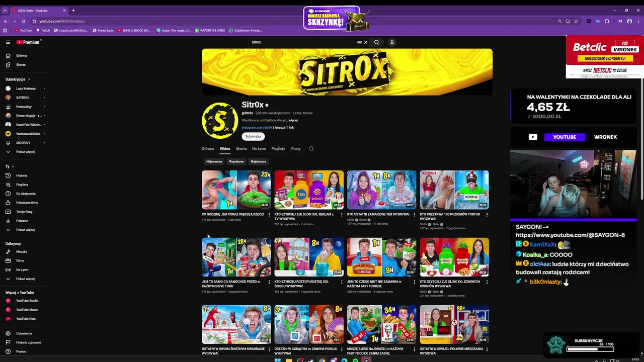Open the Chrome three-dot menu
This screenshot has height=362, width=644.
[637, 21]
